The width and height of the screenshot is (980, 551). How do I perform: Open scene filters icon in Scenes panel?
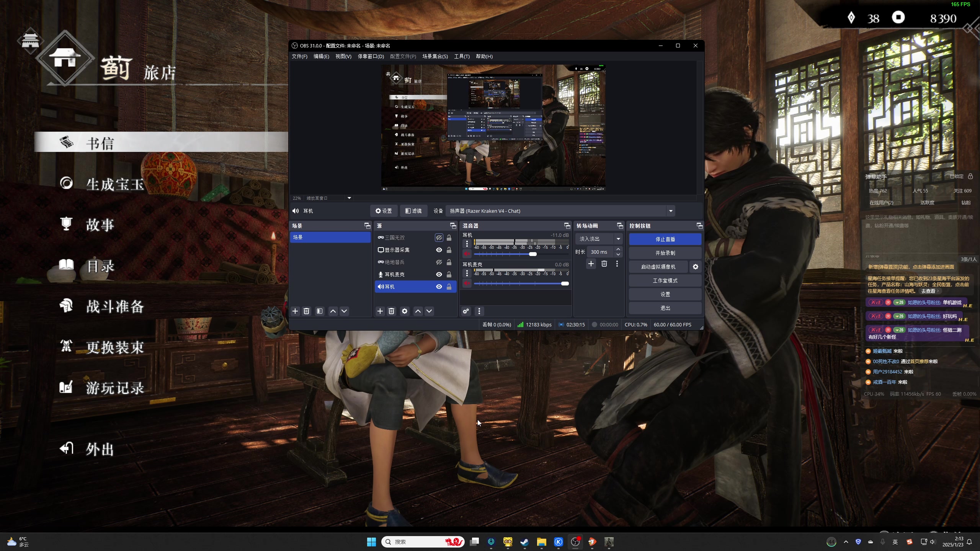click(x=320, y=311)
